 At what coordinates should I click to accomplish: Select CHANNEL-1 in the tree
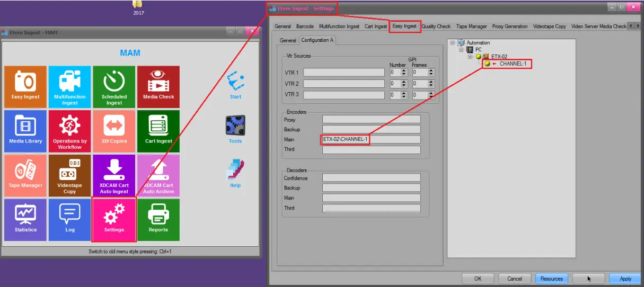513,64
